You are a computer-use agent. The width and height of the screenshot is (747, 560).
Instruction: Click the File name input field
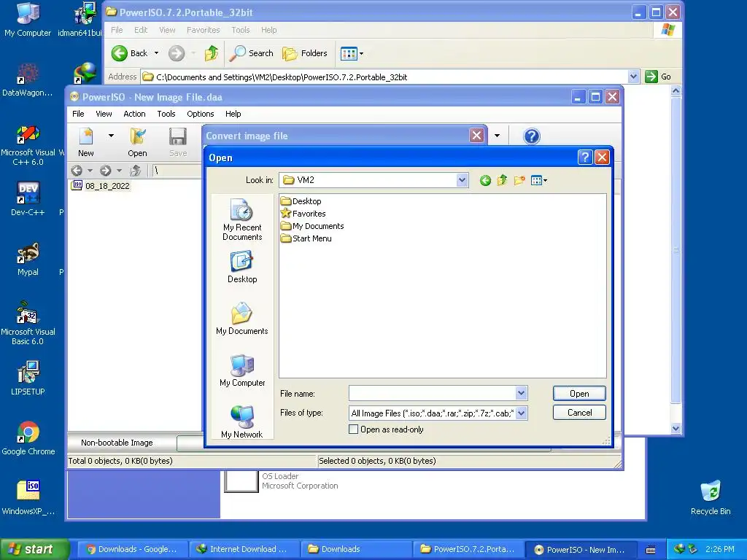pyautogui.click(x=432, y=393)
